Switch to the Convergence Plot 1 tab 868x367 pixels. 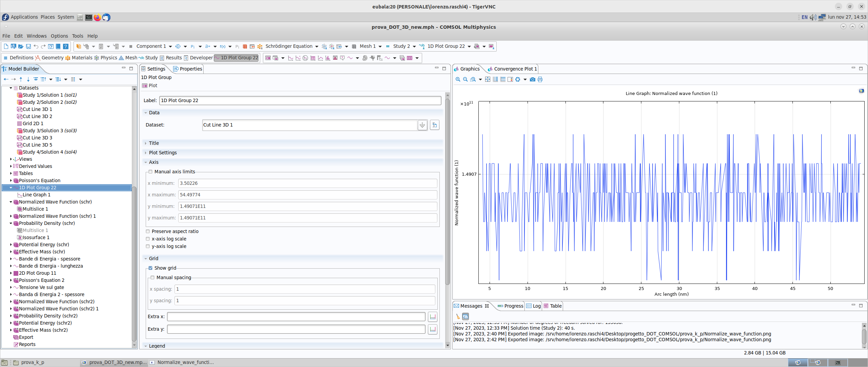[515, 69]
